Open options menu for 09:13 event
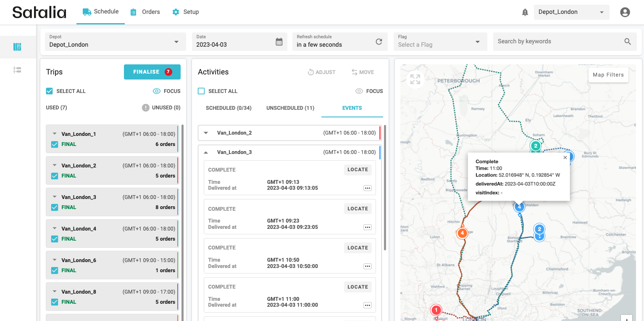This screenshot has height=321, width=644. pos(367,188)
